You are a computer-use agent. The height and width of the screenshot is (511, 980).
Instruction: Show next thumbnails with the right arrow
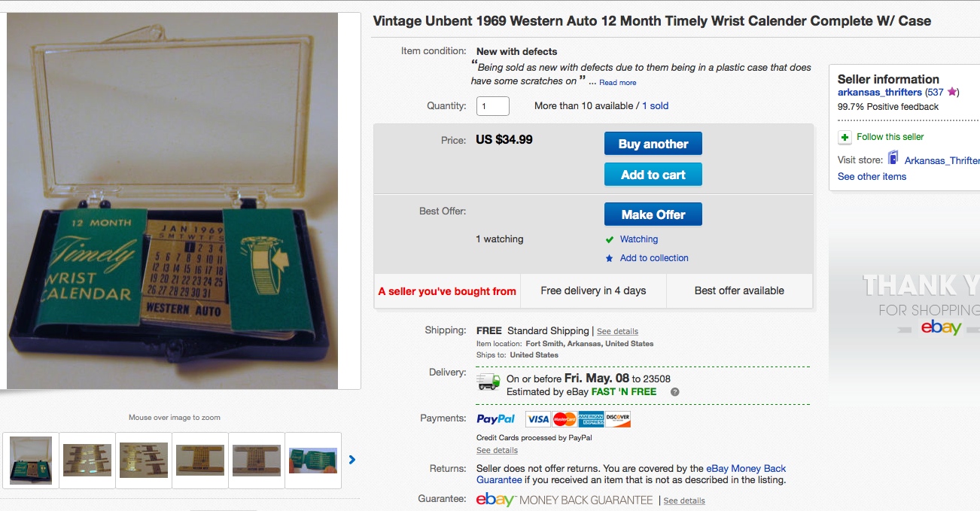click(352, 460)
